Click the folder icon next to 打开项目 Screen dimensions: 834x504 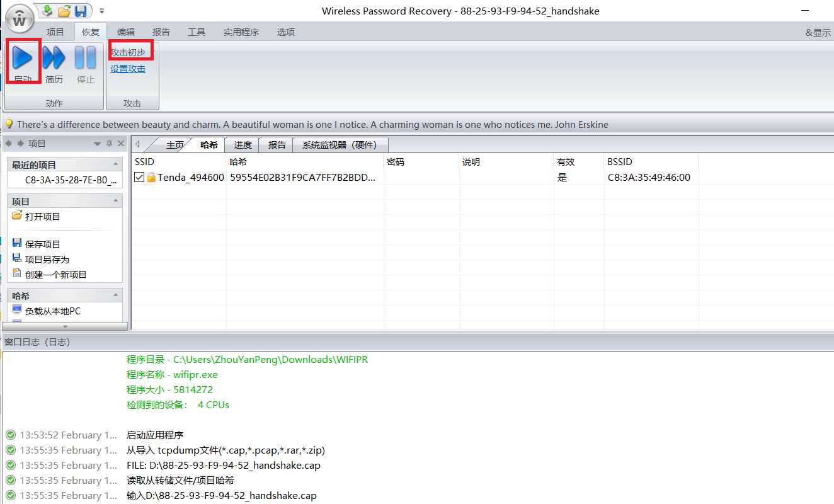pyautogui.click(x=17, y=215)
